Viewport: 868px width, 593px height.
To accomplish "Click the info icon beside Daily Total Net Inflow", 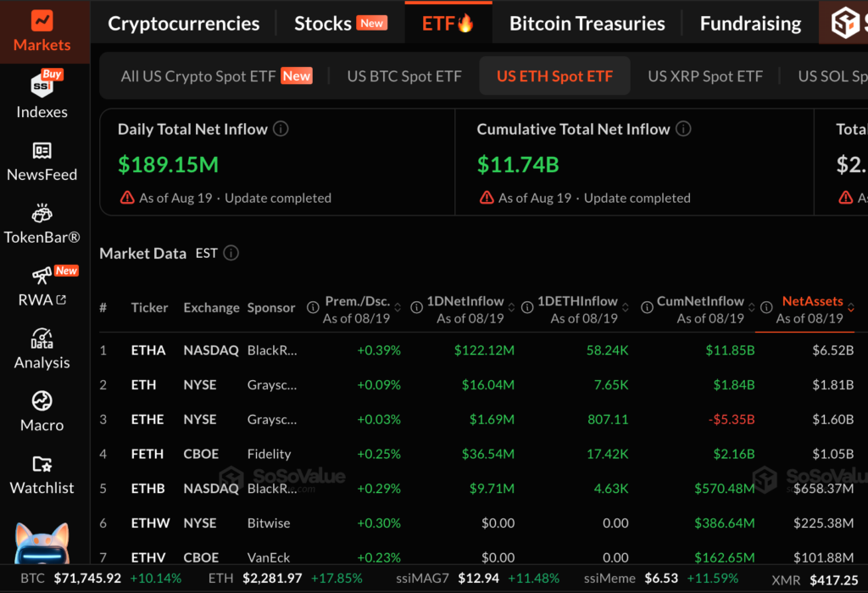I will (x=281, y=129).
